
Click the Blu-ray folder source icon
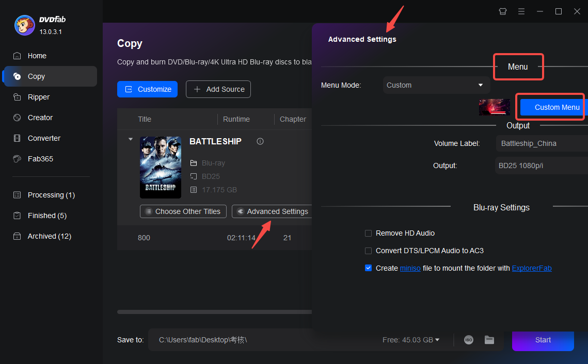(194, 163)
